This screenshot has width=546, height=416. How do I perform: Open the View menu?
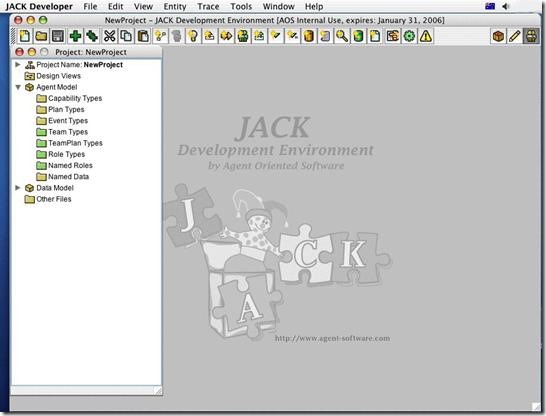[143, 6]
